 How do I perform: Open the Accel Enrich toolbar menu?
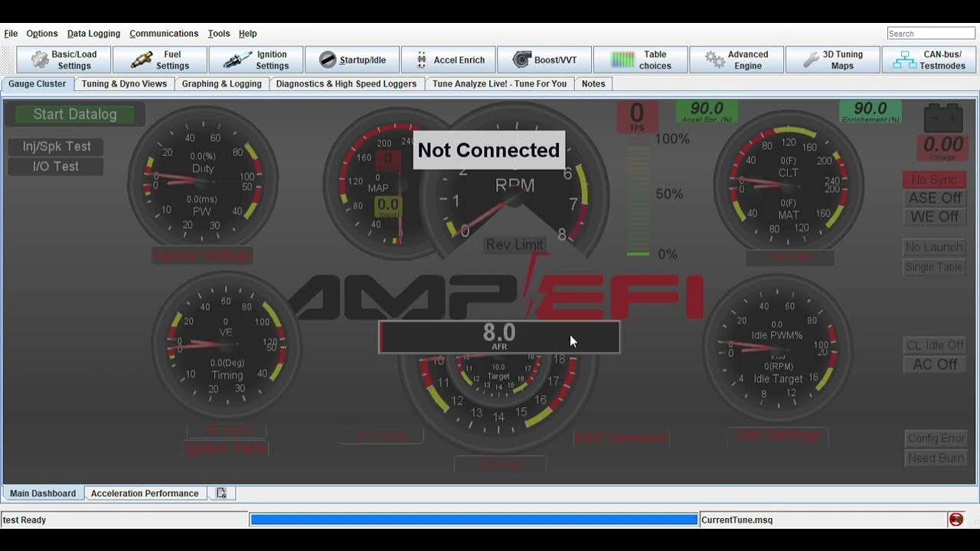pos(448,60)
